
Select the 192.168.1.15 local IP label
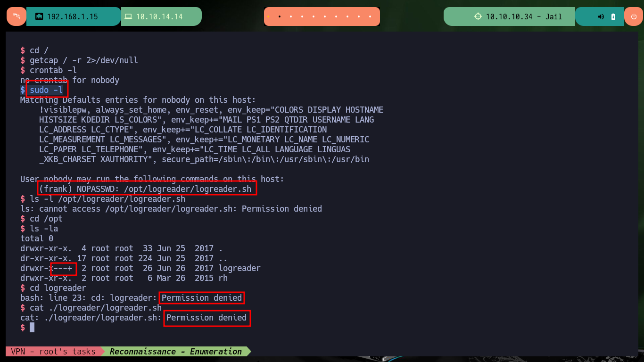[72, 16]
